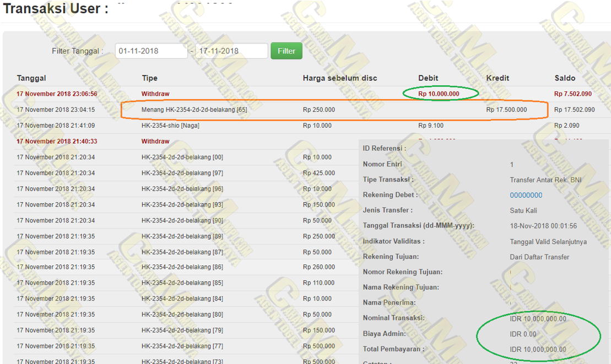Viewport: 611px width, 364px height.
Task: Select the end date field 17-11-2018
Action: click(231, 51)
